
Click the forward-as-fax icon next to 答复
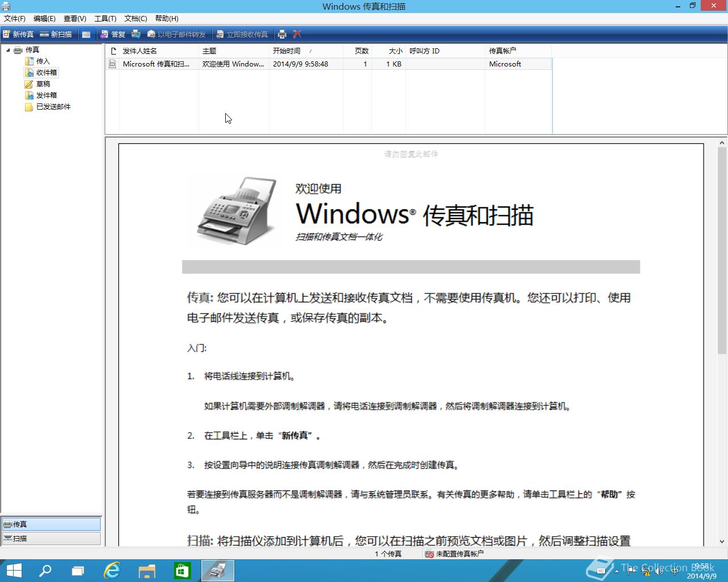pyautogui.click(x=136, y=34)
